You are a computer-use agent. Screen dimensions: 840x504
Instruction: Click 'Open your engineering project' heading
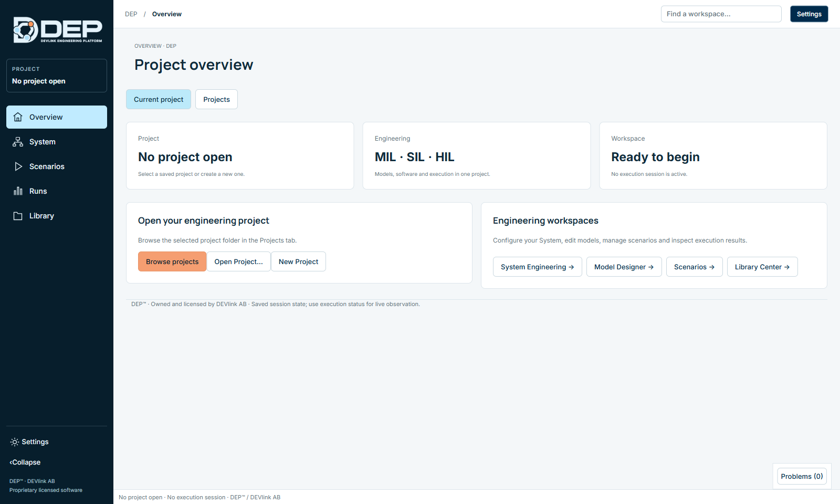pos(204,221)
